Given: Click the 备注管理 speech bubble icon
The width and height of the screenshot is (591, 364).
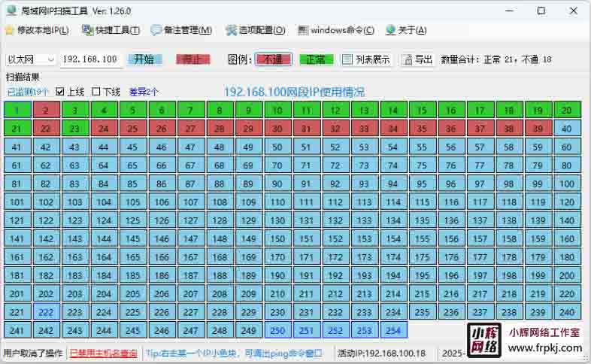Looking at the screenshot, I should pyautogui.click(x=156, y=30).
